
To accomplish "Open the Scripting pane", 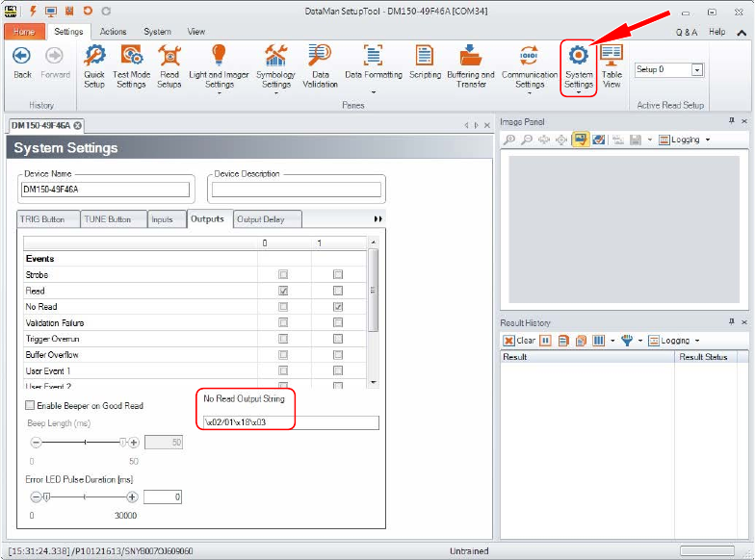I will (425, 65).
